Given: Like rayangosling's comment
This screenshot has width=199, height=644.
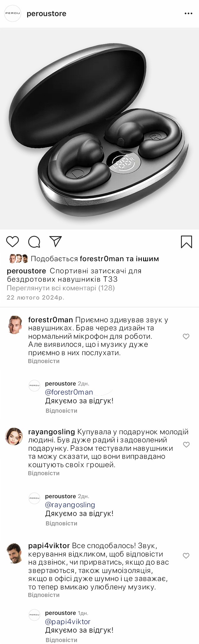Looking at the screenshot, I should coord(186,445).
